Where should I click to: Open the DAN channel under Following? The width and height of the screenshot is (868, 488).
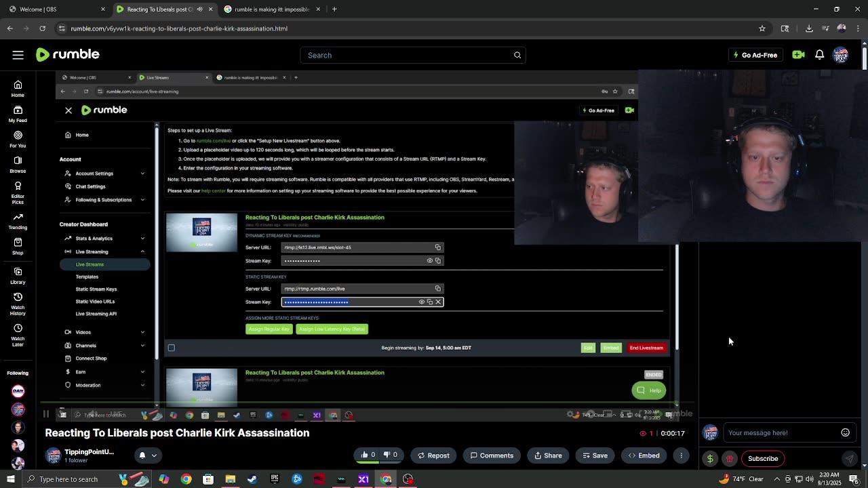(x=18, y=391)
